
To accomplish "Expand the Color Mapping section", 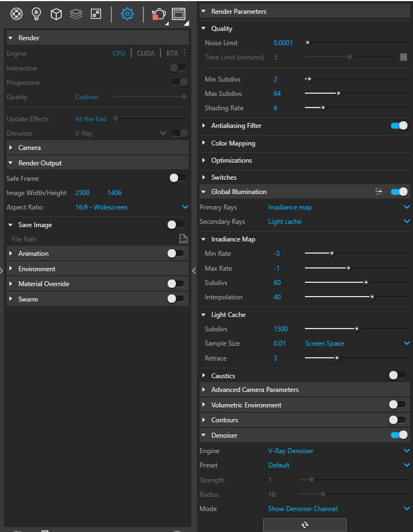I will pos(233,143).
